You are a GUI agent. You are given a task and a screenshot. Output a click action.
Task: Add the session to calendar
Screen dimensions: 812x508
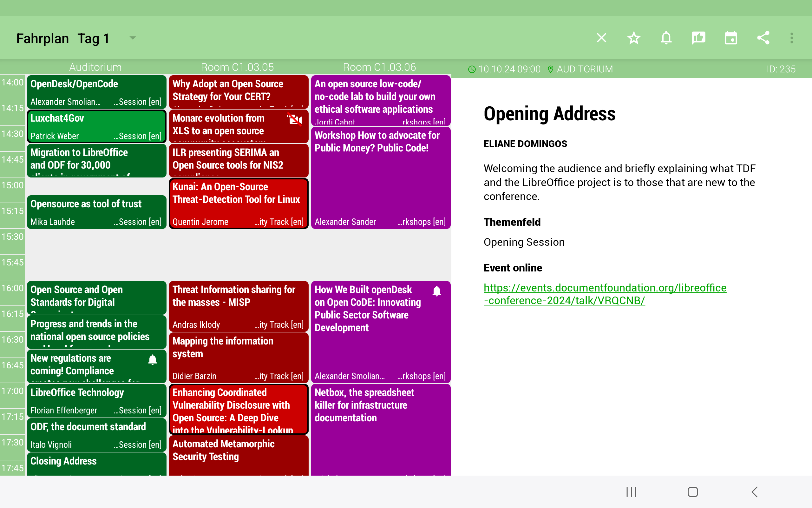click(x=731, y=38)
